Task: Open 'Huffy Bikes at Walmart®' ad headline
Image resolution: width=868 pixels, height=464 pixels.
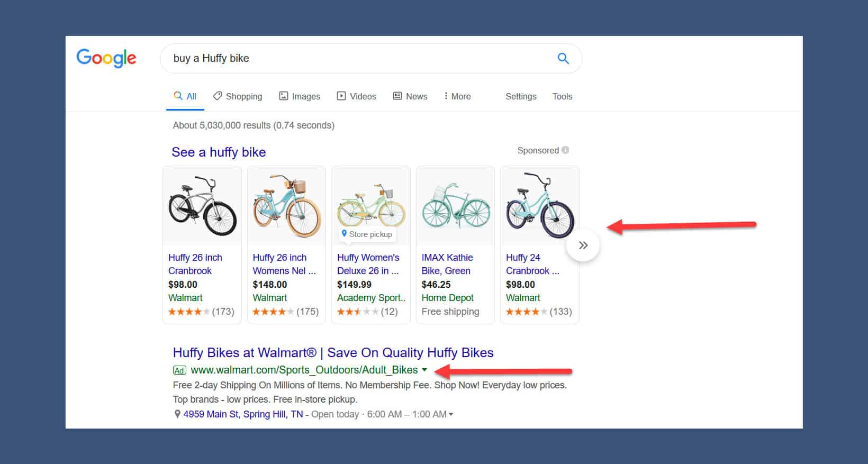Action: click(333, 353)
